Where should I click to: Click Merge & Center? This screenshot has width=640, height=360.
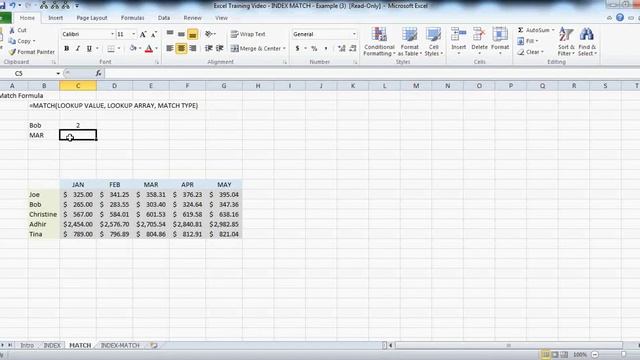pos(256,49)
